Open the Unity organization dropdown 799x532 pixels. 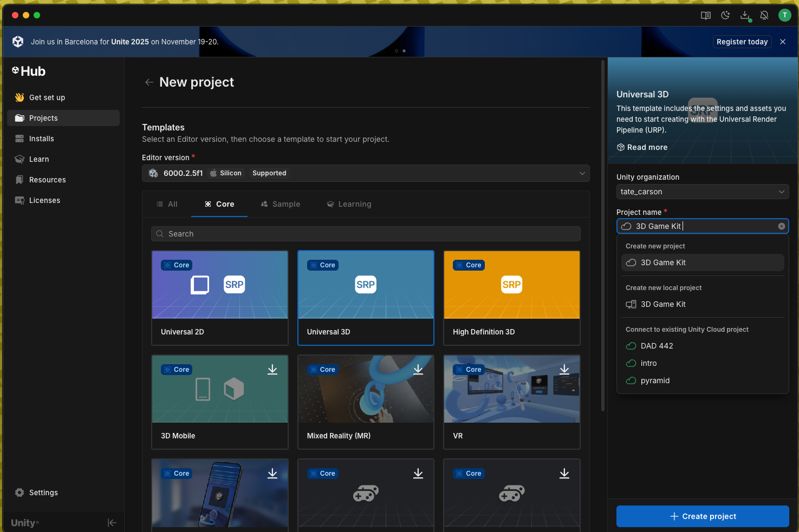tap(702, 192)
